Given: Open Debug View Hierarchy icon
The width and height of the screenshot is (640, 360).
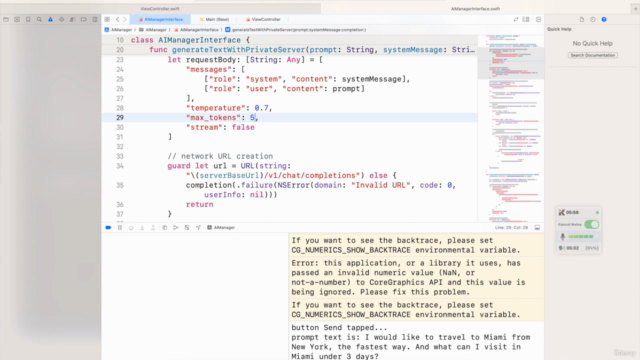Looking at the screenshot, I should pyautogui.click(x=164, y=227).
